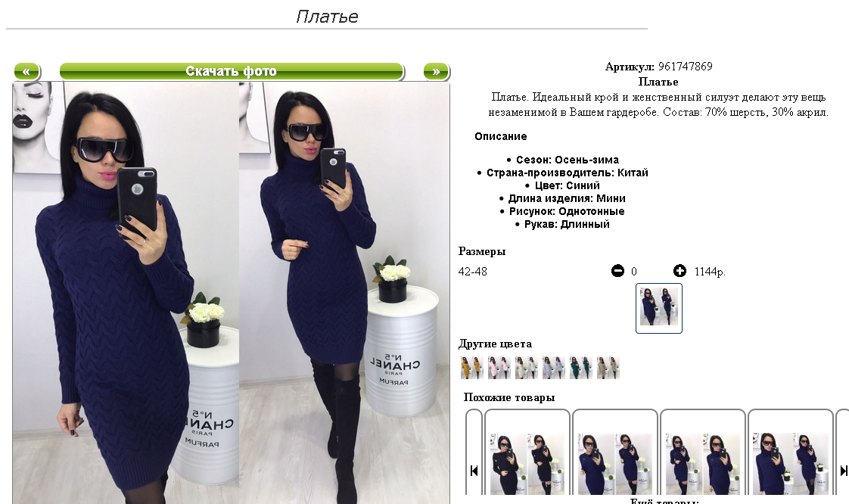Screen dimensions: 849x504
Task: Open the second similar product thumbnail
Action: 615,464
